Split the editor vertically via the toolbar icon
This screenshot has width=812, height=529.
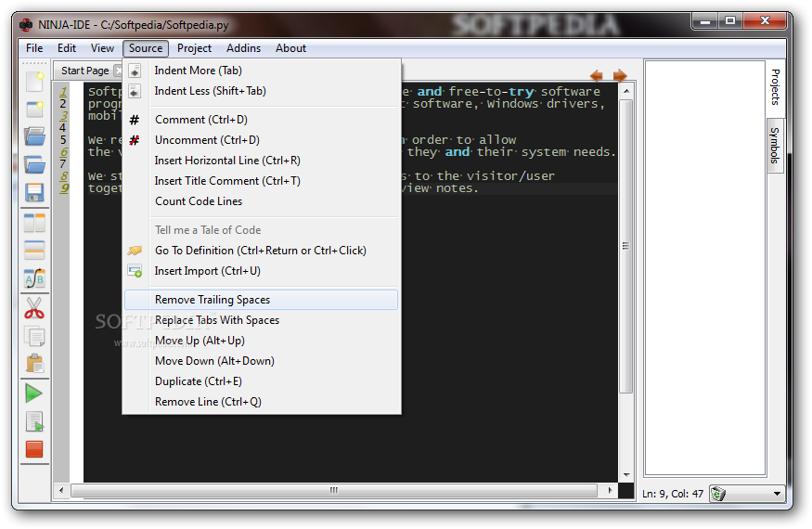pyautogui.click(x=34, y=223)
